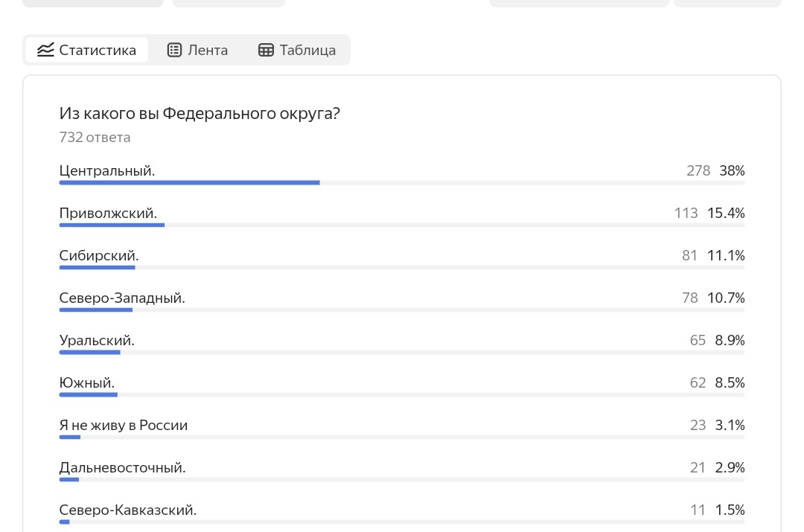Select the Центральный answer label
This screenshot has width=804, height=532.
click(x=107, y=171)
